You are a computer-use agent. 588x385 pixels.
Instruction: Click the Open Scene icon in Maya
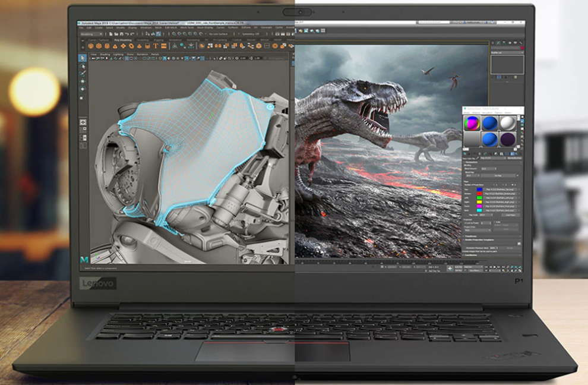click(116, 34)
